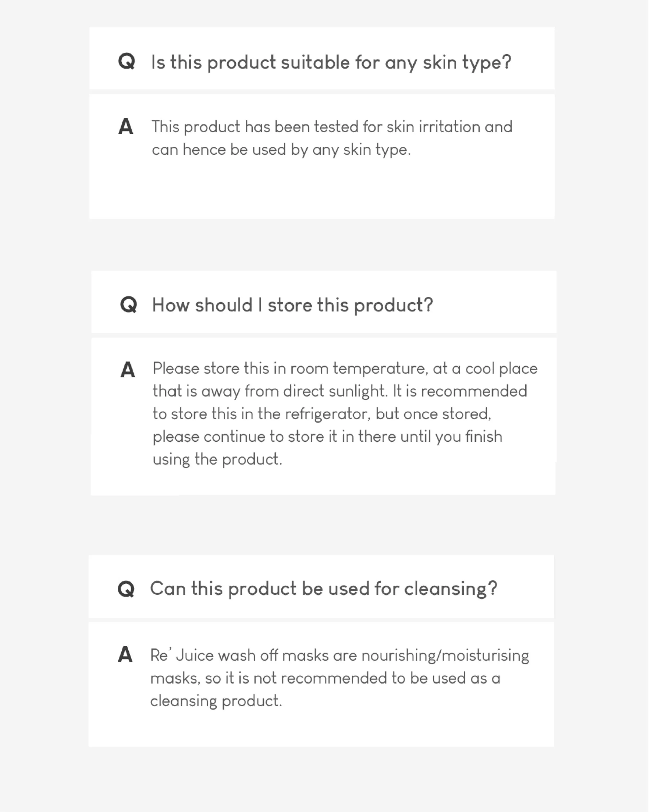Click the A icon beside Re' Juice answer
Screen dimensions: 649x812
tap(125, 654)
